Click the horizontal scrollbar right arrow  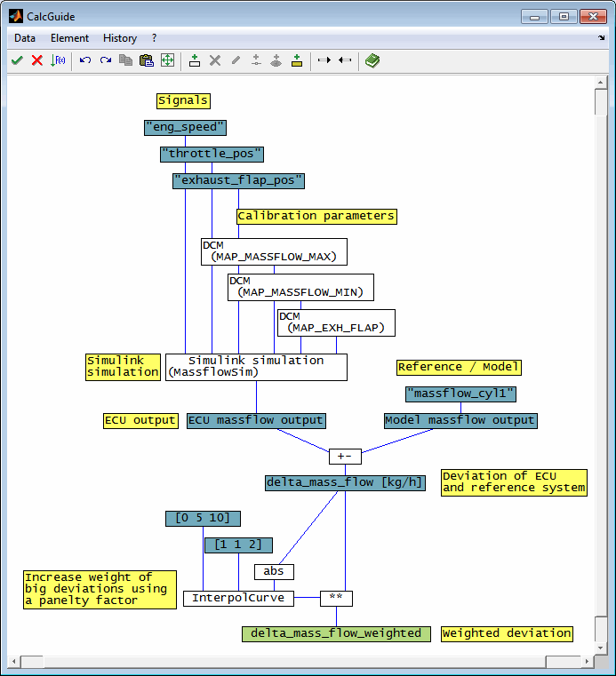(587, 661)
